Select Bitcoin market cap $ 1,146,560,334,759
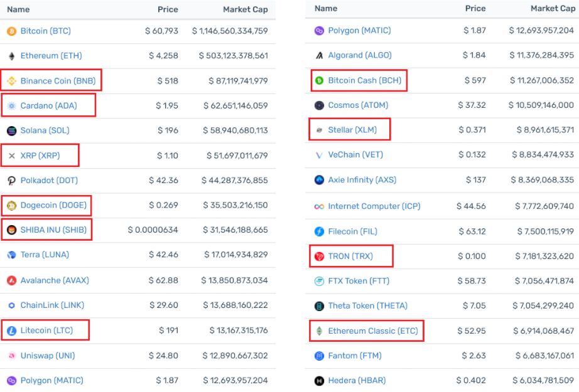Screen dimensions: 579x392 click(x=230, y=31)
